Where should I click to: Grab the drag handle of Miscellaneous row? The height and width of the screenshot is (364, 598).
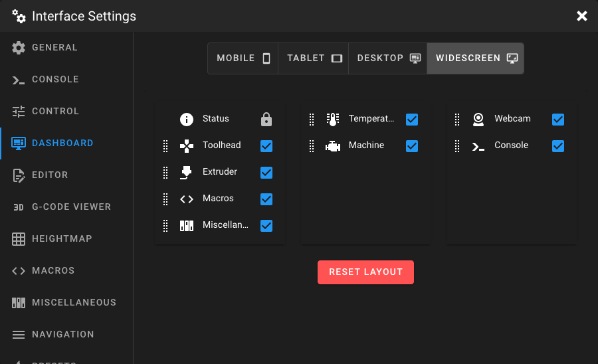[165, 226]
